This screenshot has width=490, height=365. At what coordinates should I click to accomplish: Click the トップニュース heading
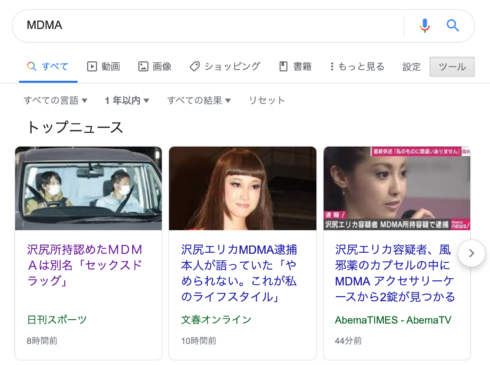tap(75, 127)
